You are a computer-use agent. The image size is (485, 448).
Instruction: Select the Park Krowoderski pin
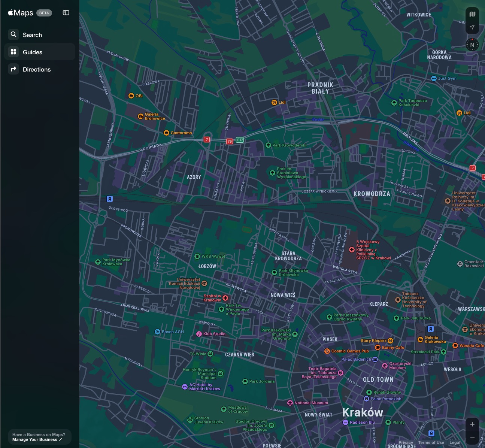(x=268, y=145)
